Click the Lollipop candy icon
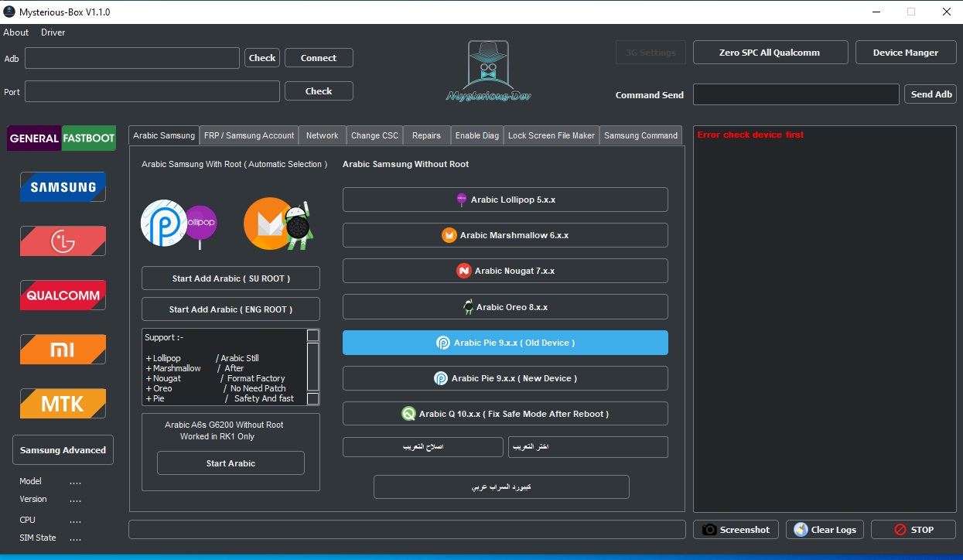The height and width of the screenshot is (560, 963). [x=463, y=200]
